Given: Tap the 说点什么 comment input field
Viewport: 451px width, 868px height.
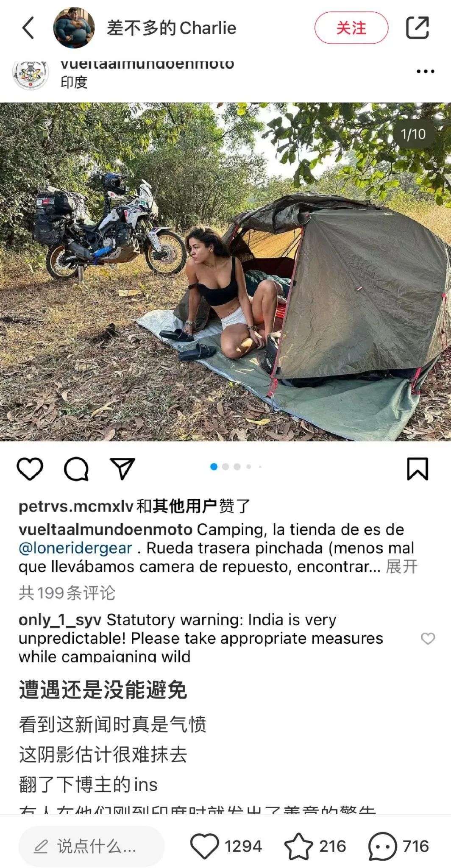Looking at the screenshot, I should pyautogui.click(x=91, y=846).
